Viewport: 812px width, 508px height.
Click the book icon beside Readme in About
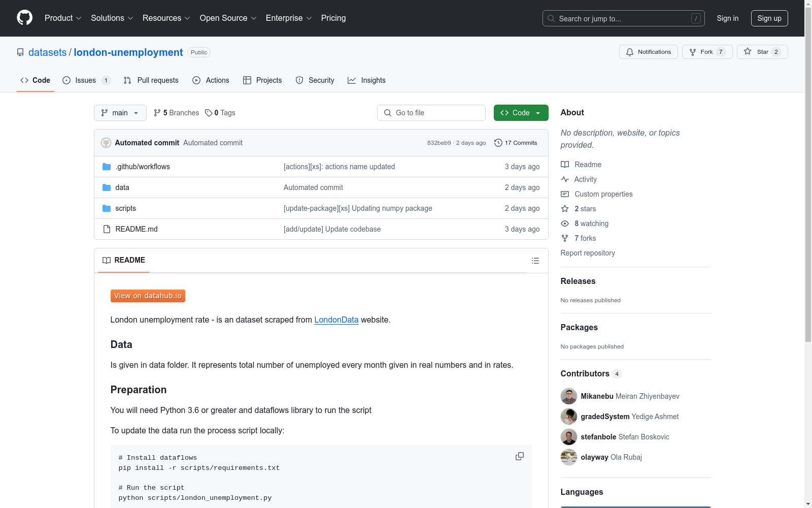click(x=565, y=165)
